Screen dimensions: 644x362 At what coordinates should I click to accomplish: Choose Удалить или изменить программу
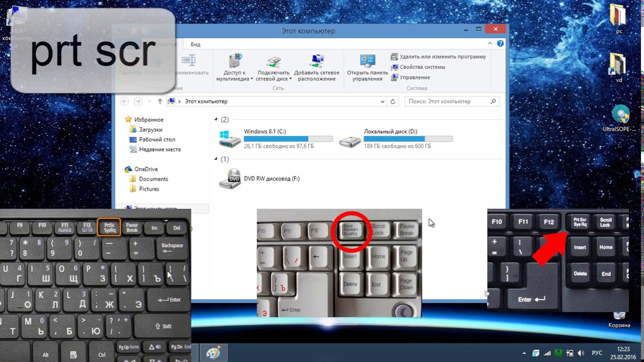pos(439,57)
